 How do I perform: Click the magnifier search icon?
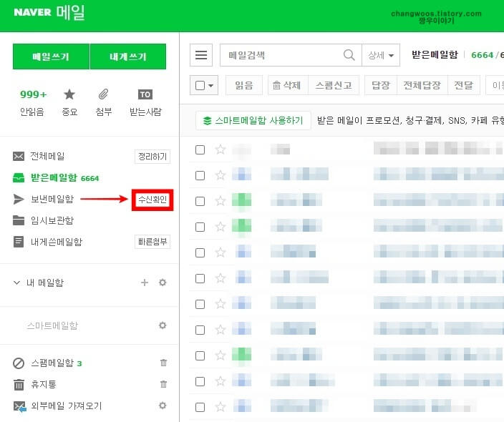pos(349,55)
